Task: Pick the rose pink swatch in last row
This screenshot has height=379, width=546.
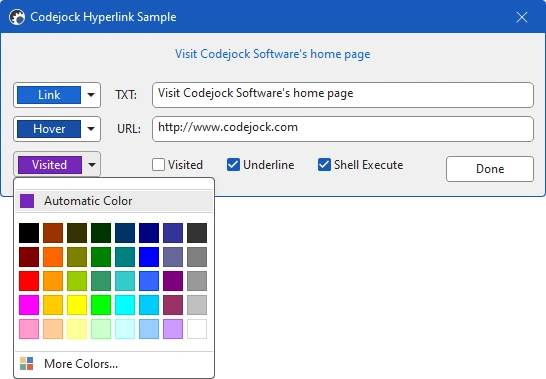Action: [29, 329]
